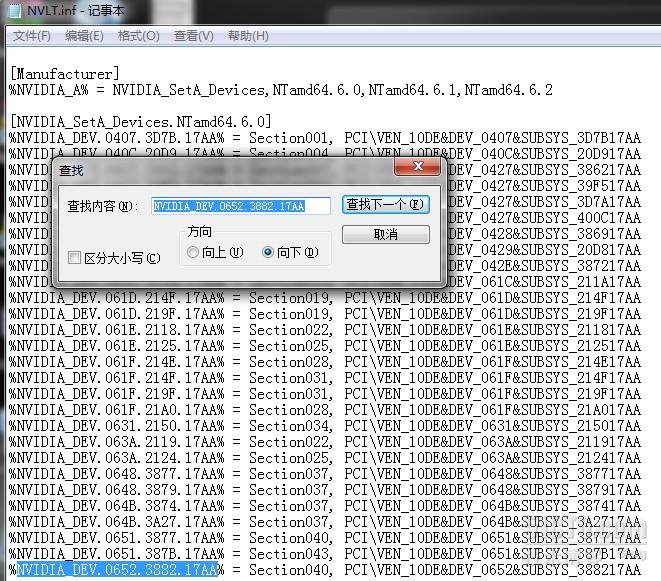Click Section043 on the 0651.387B line
The height and width of the screenshot is (581, 661).
pyautogui.click(x=290, y=554)
